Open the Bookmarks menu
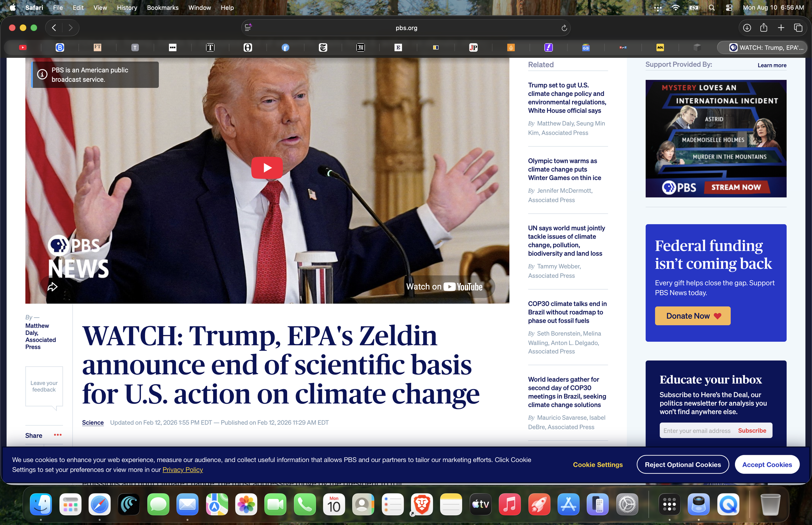This screenshot has height=525, width=812. coord(162,7)
